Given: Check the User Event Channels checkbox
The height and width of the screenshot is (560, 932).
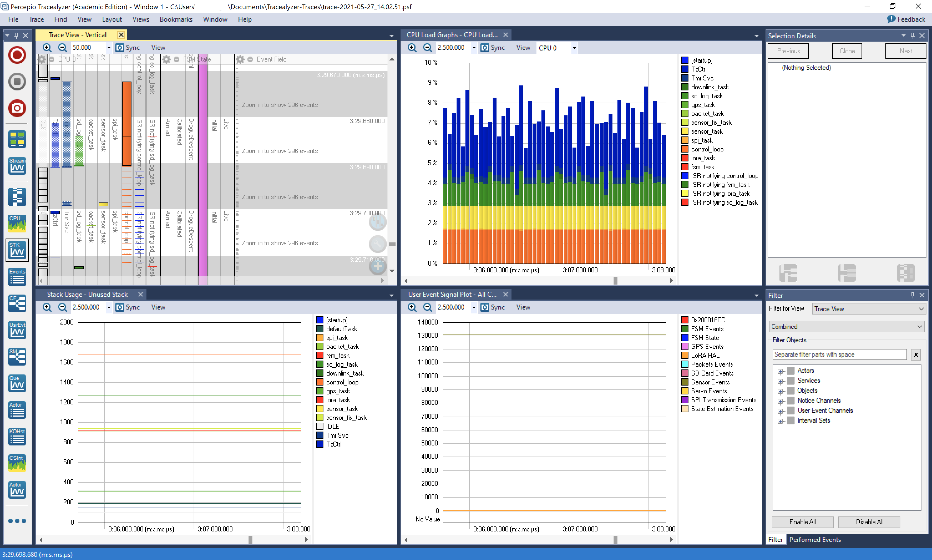Looking at the screenshot, I should (x=791, y=411).
